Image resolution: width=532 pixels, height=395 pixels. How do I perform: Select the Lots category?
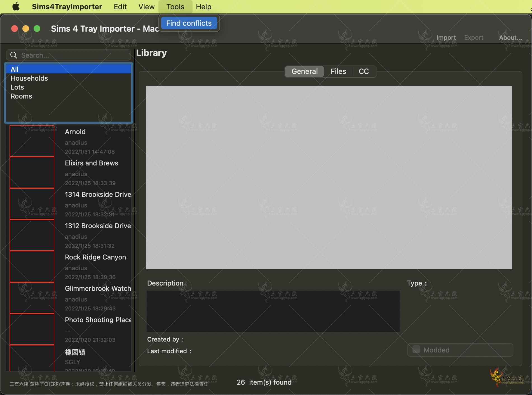point(69,87)
